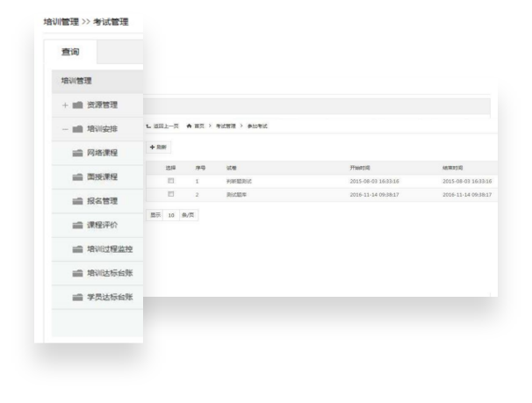Image resolution: width=532 pixels, height=403 pixels.
Task: Click the folder icon beside 培训过程监控
Action: click(x=79, y=249)
